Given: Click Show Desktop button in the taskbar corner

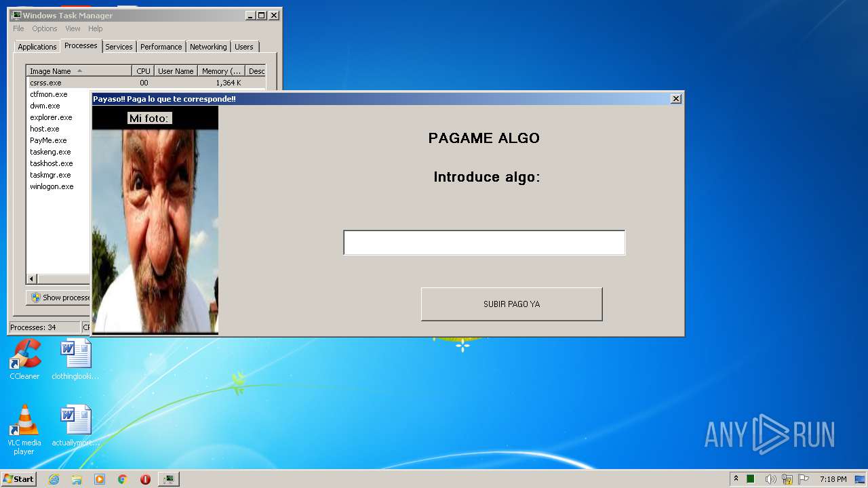Looking at the screenshot, I should pyautogui.click(x=860, y=479).
